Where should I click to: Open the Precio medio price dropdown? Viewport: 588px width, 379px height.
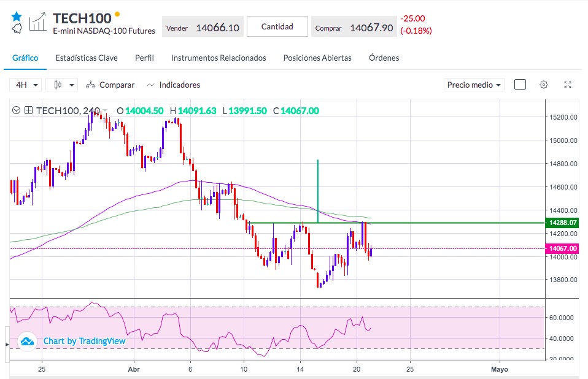[474, 85]
